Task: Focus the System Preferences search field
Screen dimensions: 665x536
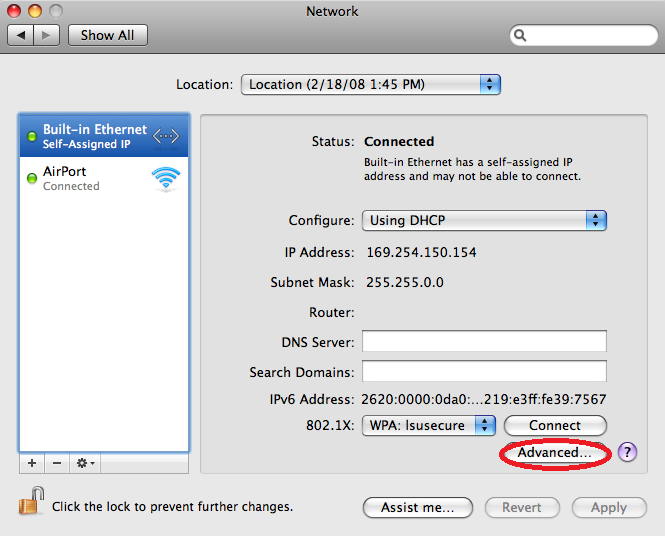Action: (584, 35)
